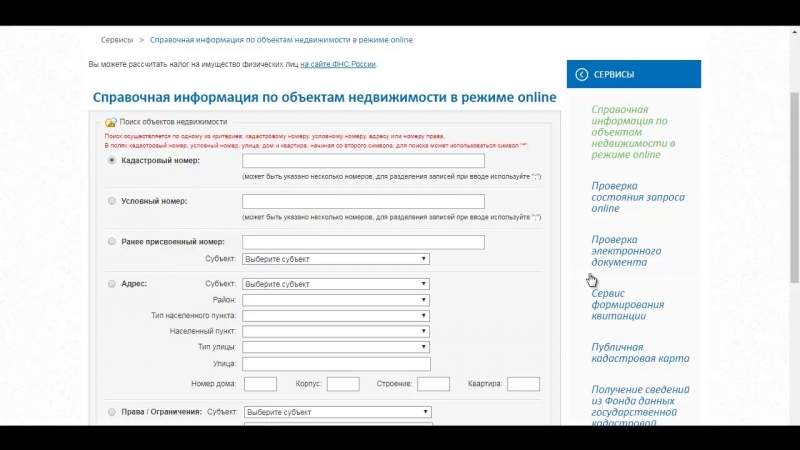Open sidebar item Справочная информация по объектам недвижимости
Image resolution: width=800 pixels, height=450 pixels.
coord(633,132)
